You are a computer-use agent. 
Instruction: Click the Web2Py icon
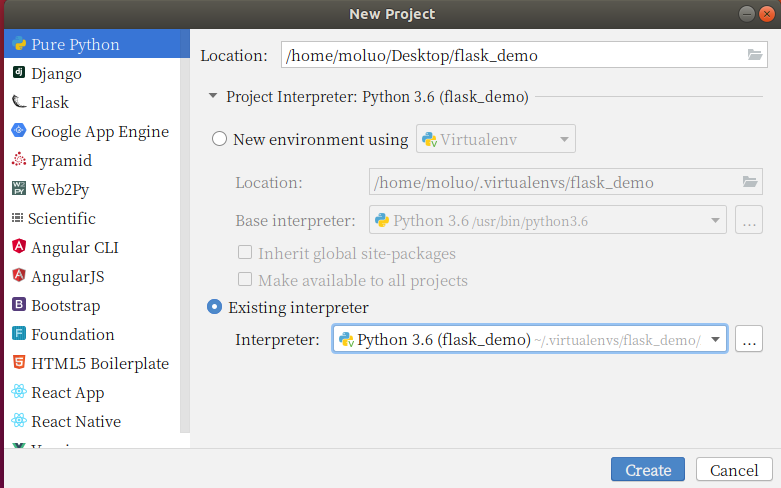pyautogui.click(x=19, y=188)
